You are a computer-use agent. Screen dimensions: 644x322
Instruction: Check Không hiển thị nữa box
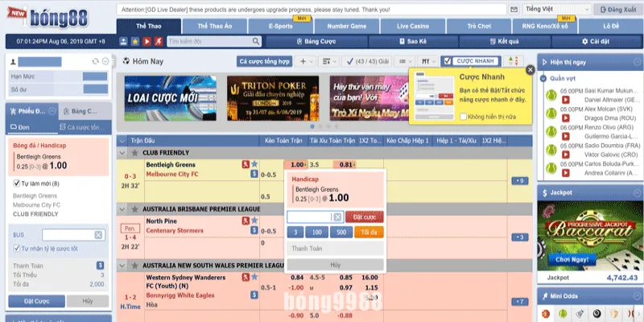pos(464,117)
